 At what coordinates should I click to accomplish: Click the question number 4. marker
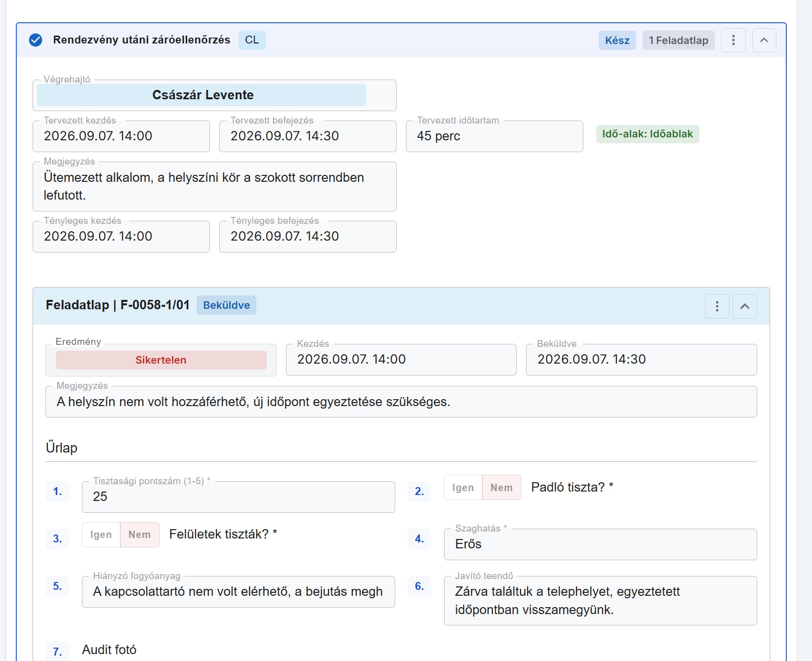[419, 539]
